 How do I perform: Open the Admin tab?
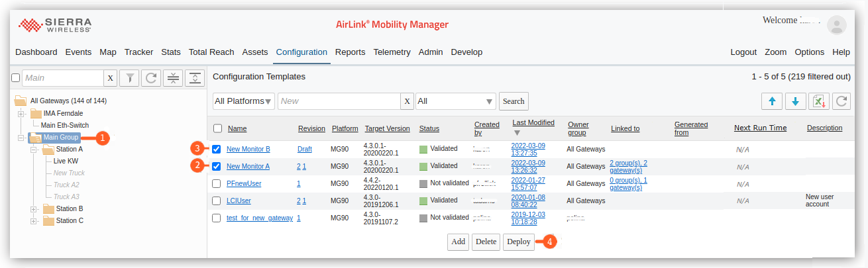click(x=431, y=52)
